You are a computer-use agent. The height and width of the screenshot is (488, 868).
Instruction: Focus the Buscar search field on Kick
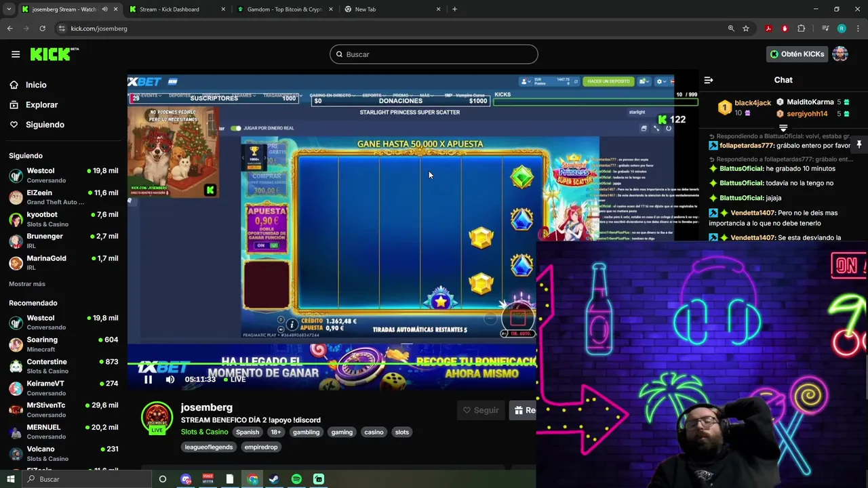[x=434, y=54]
